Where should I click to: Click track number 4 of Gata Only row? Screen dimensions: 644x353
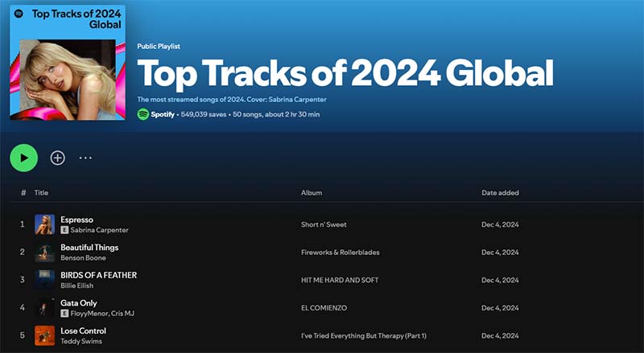(23, 307)
